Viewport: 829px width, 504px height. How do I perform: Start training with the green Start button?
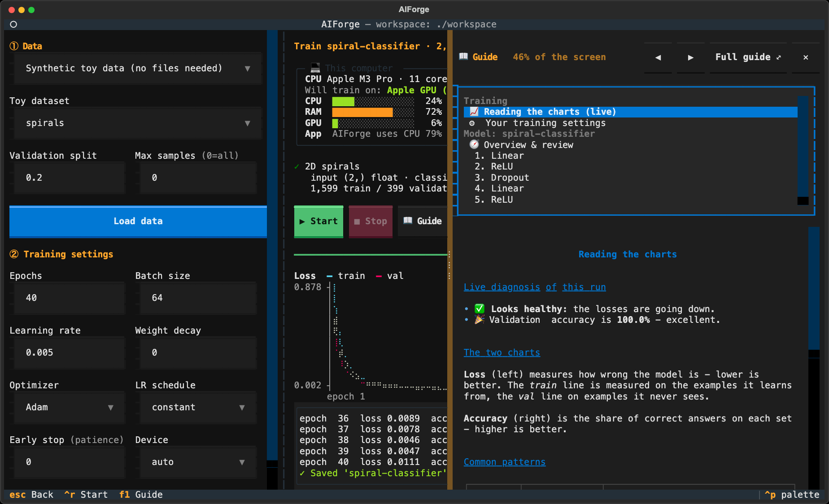point(319,221)
